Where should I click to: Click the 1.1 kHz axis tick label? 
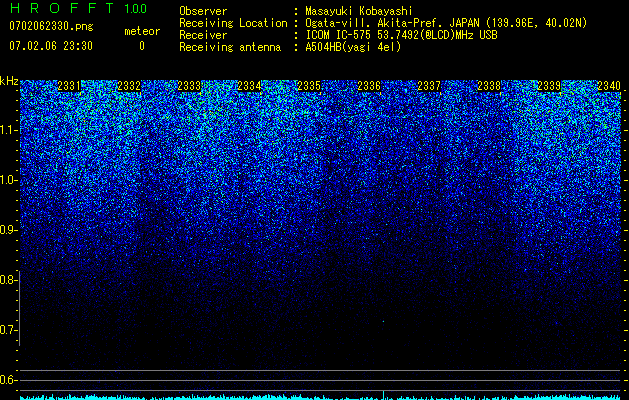click(x=8, y=130)
